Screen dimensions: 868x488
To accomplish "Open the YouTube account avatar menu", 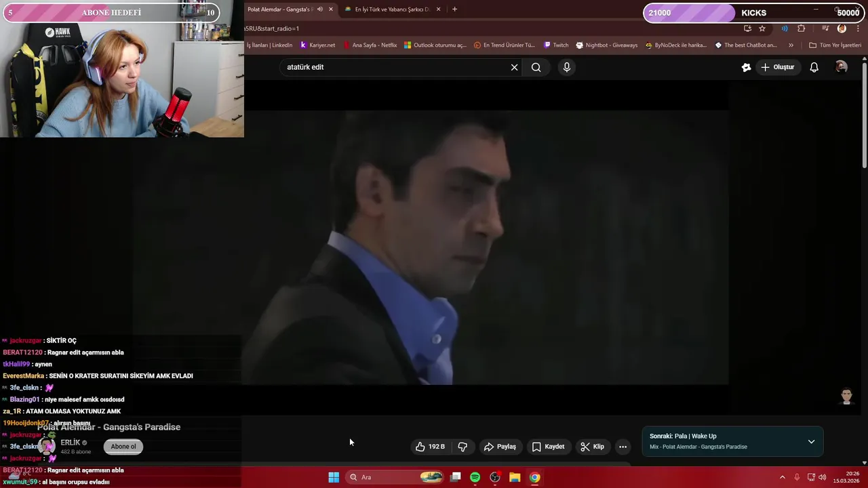I will 842,67.
